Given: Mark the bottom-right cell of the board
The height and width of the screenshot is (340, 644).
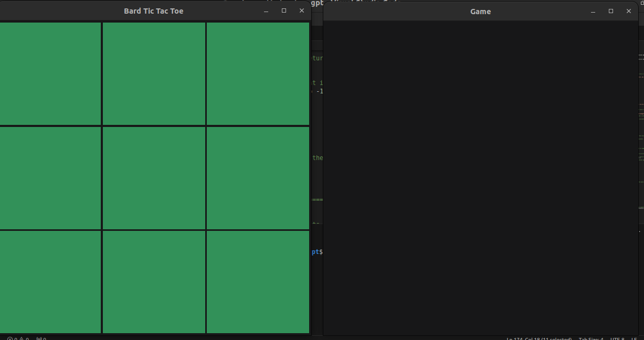Looking at the screenshot, I should [258, 282].
